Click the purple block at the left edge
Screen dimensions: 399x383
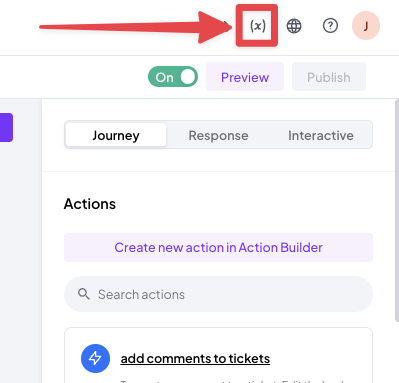click(x=6, y=127)
